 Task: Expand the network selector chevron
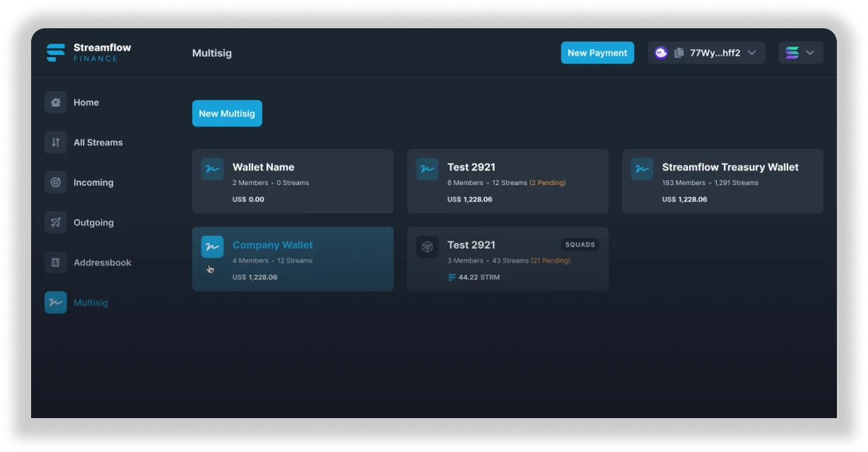[x=810, y=53]
